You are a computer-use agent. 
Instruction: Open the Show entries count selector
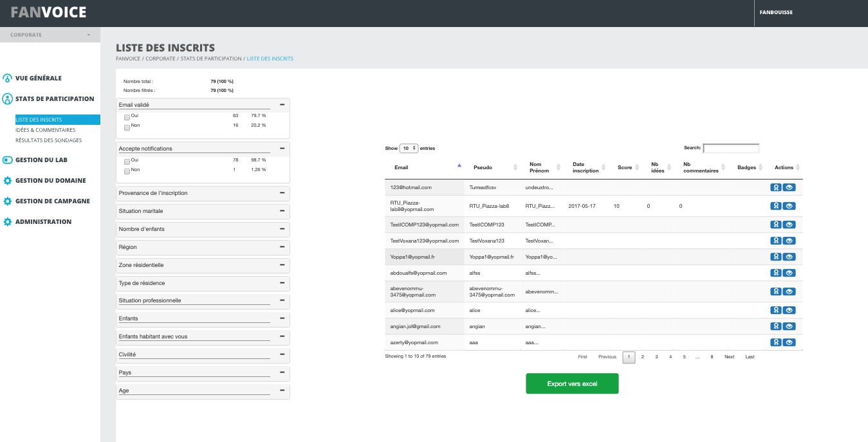[x=409, y=149]
